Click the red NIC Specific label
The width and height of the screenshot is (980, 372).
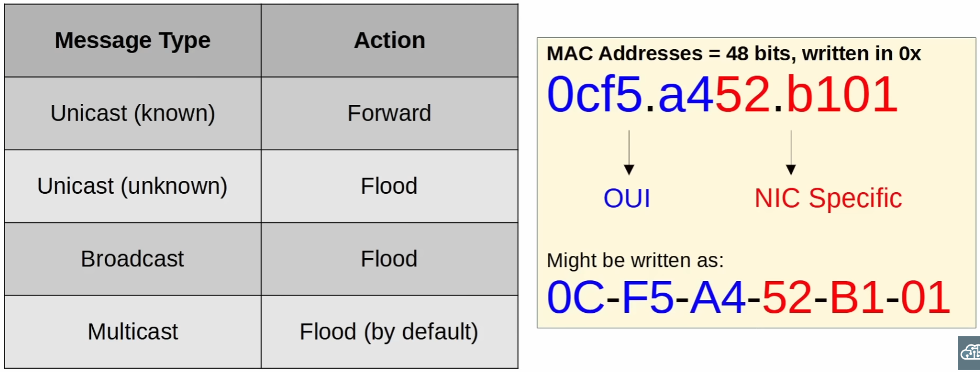point(828,198)
